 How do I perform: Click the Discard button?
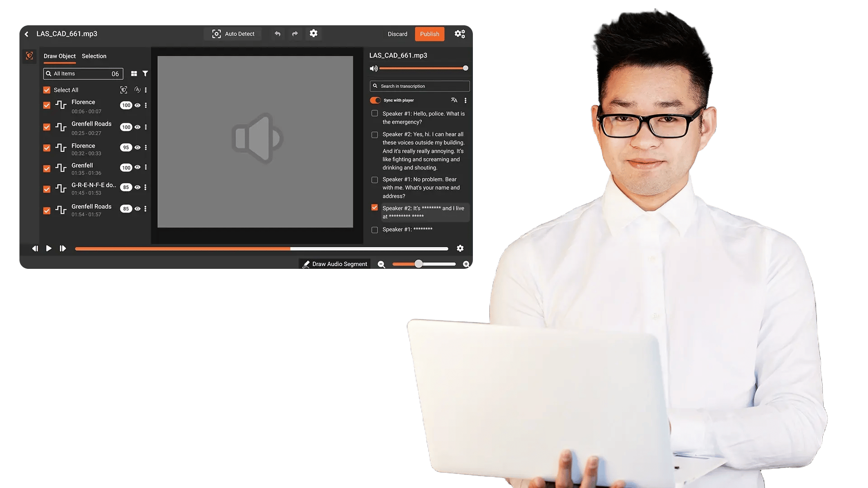[397, 34]
